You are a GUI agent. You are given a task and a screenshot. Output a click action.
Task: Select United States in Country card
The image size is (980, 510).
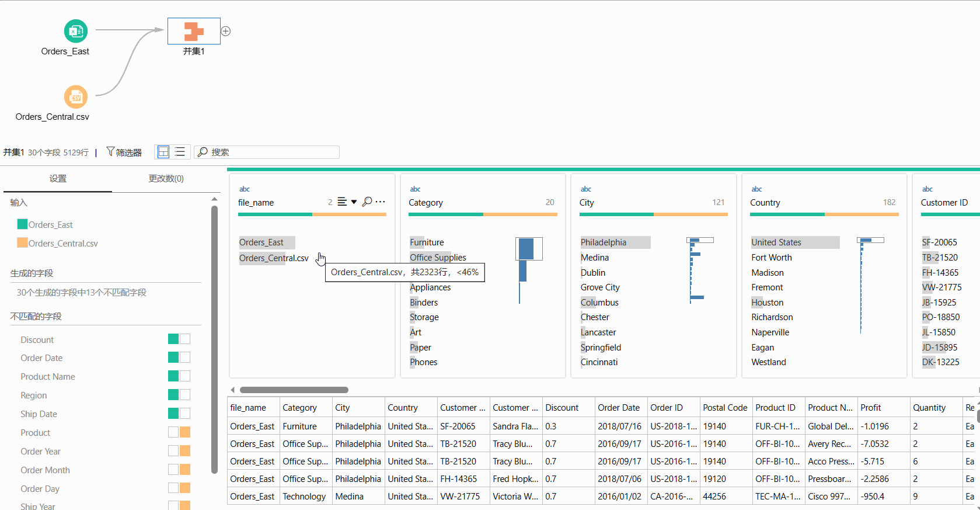click(x=795, y=242)
